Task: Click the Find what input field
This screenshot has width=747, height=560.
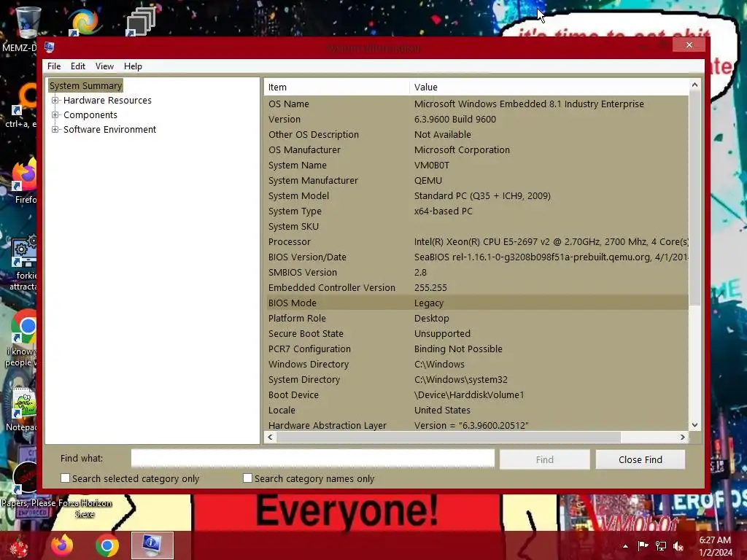Action: tap(312, 459)
